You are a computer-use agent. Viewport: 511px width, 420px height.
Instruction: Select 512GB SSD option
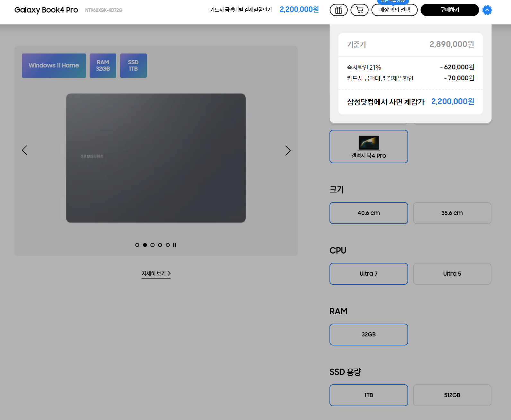[452, 395]
